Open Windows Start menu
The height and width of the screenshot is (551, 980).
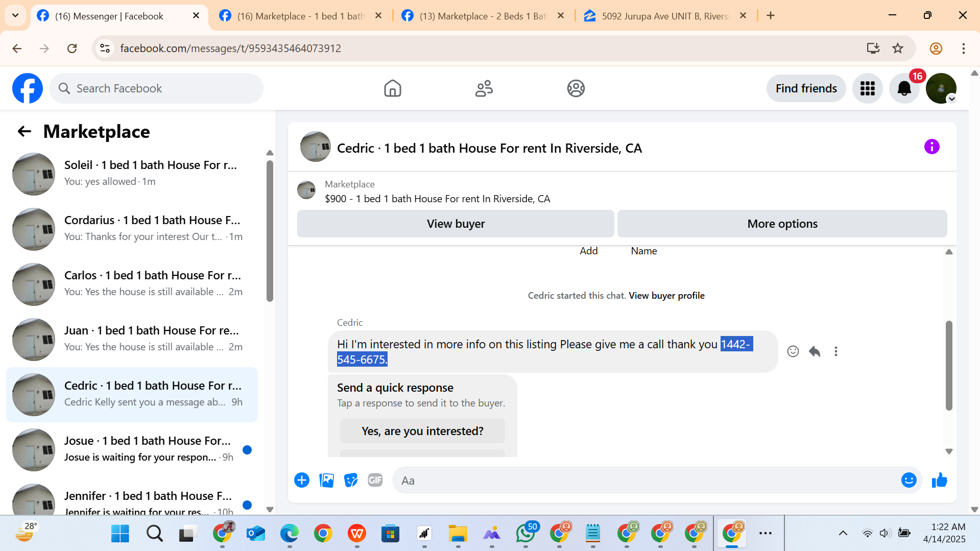(x=120, y=534)
